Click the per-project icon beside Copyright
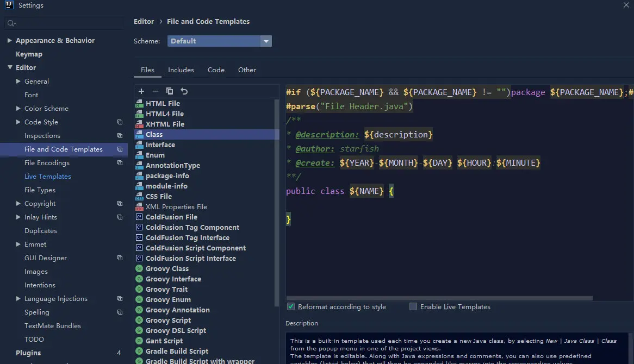The height and width of the screenshot is (364, 634). point(120,204)
